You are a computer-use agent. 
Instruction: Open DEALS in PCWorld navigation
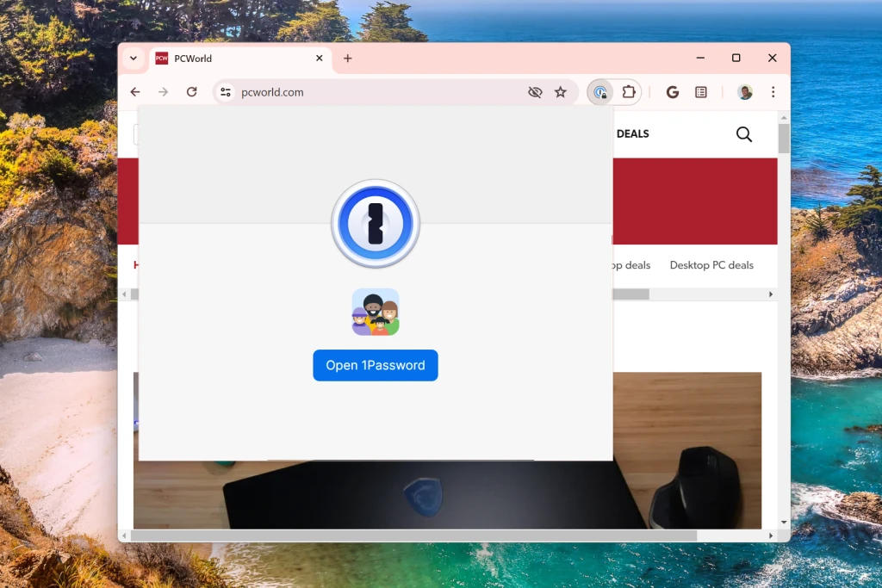click(x=632, y=133)
